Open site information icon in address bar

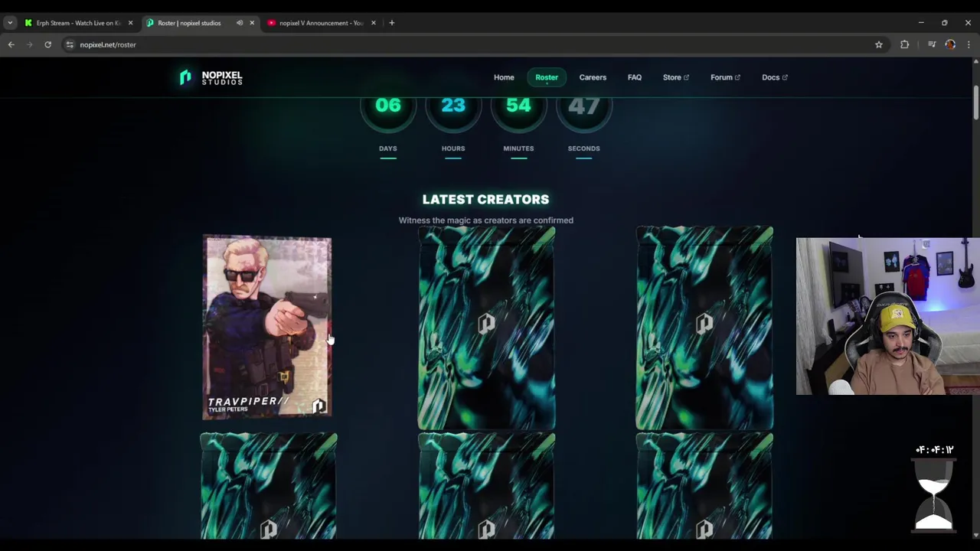(x=70, y=44)
